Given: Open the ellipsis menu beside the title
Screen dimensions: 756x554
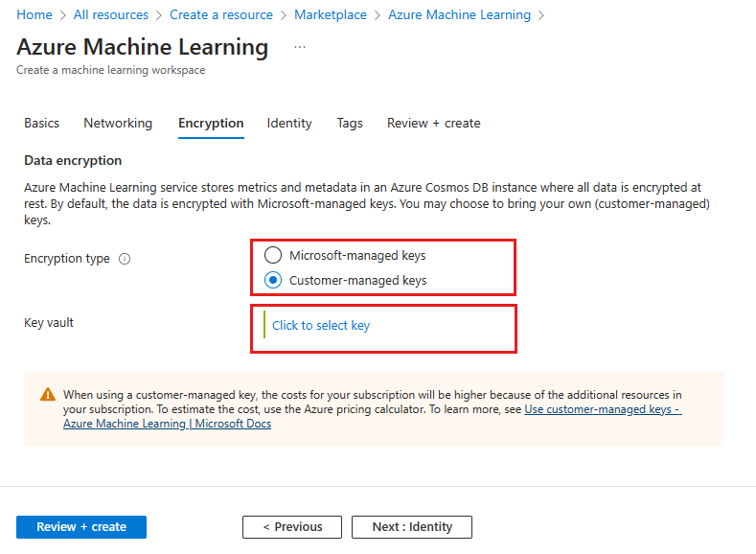Looking at the screenshot, I should click(300, 47).
